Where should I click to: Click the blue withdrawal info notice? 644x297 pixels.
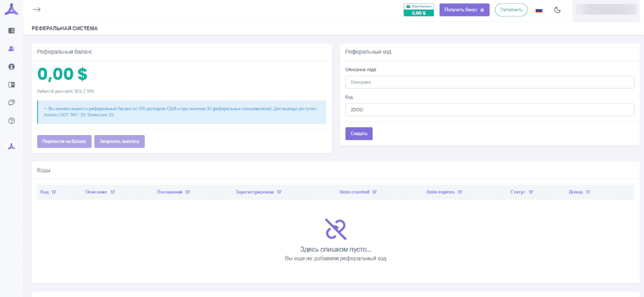click(181, 112)
